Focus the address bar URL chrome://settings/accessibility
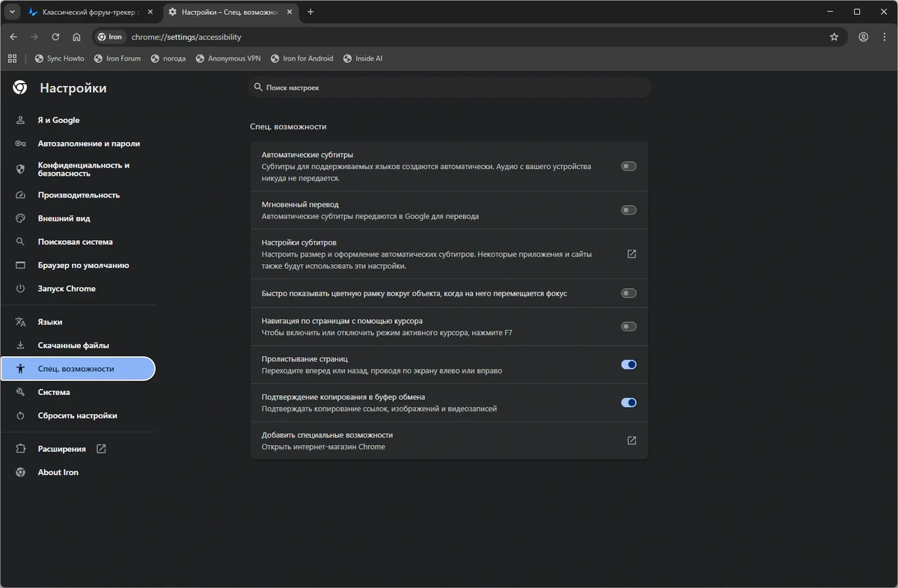Viewport: 898px width, 588px height. coord(186,37)
